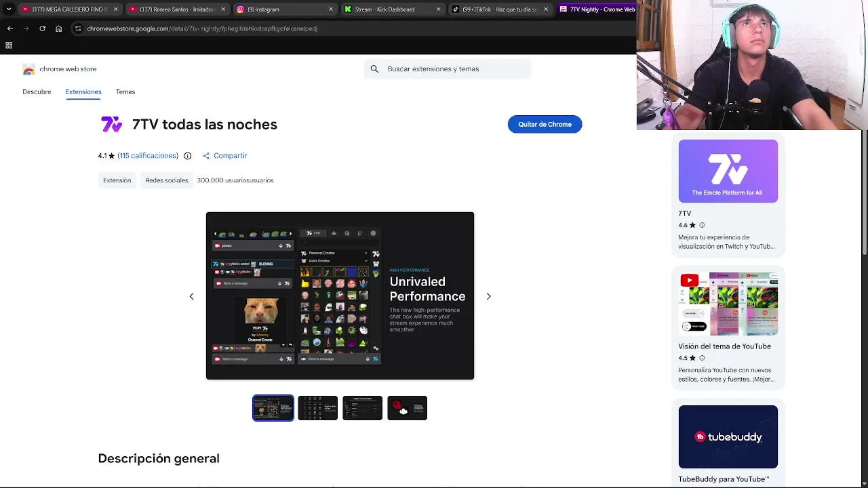Select the first carousel thumbnail
Screen dimensions: 868x488
pyautogui.click(x=273, y=408)
